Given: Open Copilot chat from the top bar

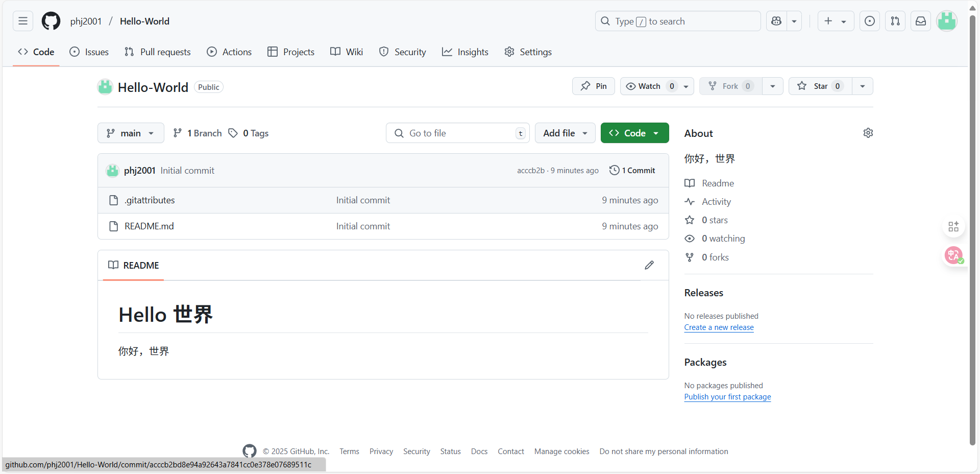Looking at the screenshot, I should 776,21.
